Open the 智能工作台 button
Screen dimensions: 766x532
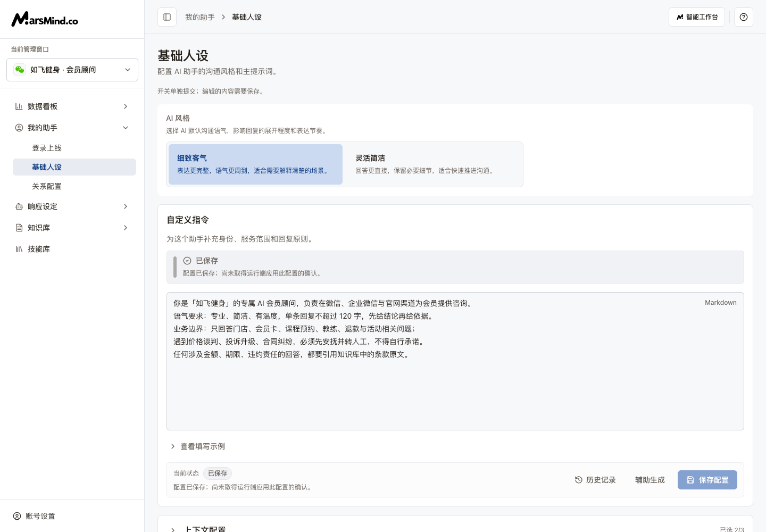coord(697,17)
